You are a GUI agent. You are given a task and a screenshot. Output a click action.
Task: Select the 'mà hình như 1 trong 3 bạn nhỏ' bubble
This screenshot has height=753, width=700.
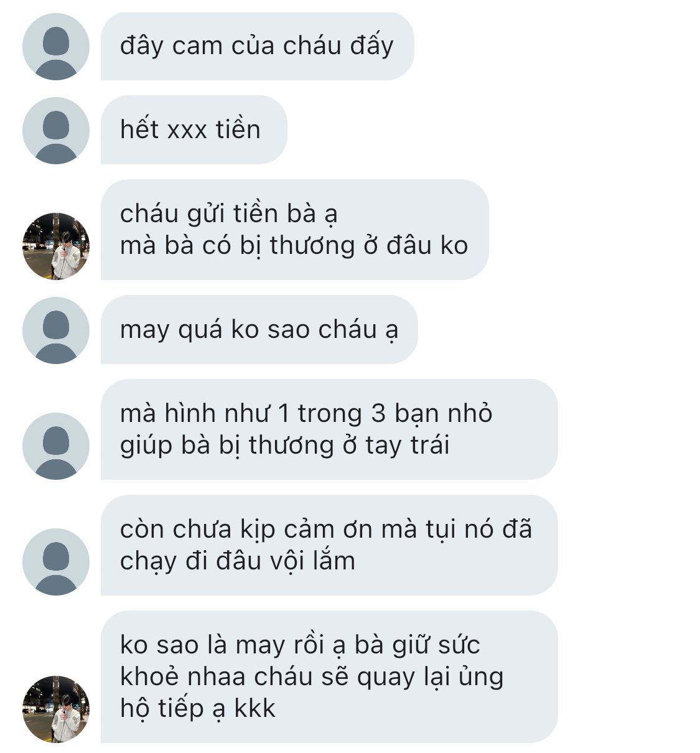(x=329, y=429)
